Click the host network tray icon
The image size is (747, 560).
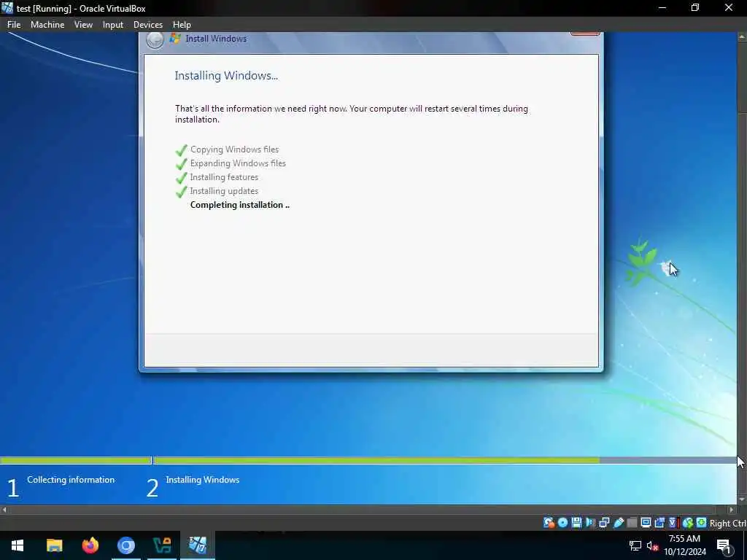[x=635, y=545]
